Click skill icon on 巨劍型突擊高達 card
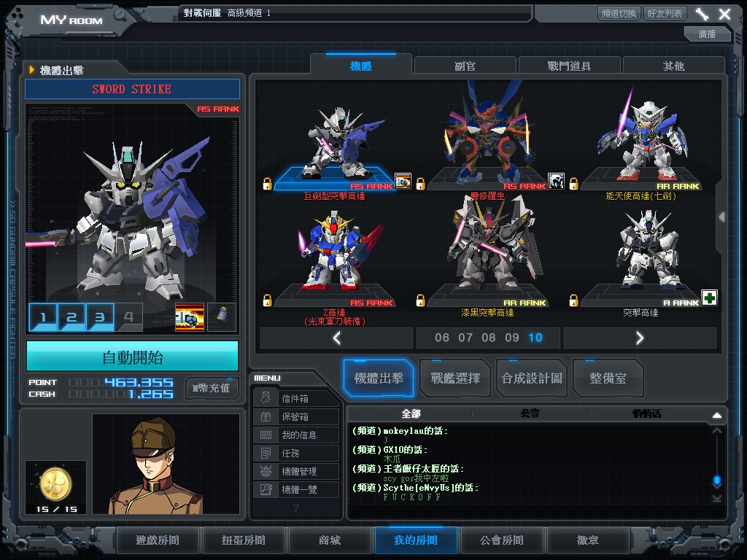747x560 pixels. point(403,181)
